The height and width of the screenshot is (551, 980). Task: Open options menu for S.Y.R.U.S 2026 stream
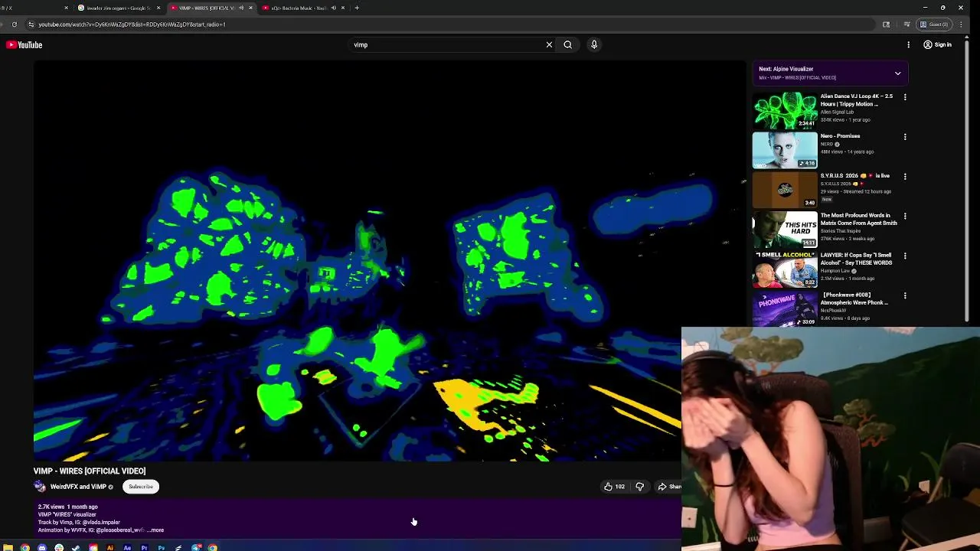(x=905, y=177)
